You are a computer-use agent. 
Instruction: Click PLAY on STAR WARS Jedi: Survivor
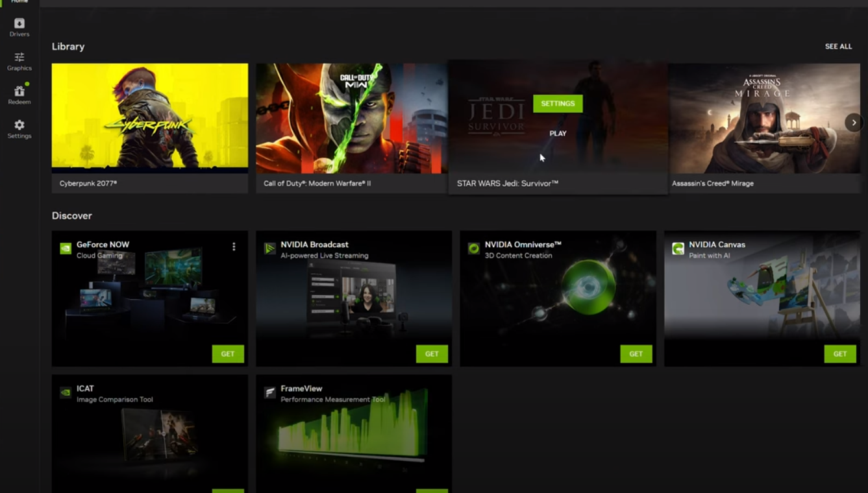coord(558,133)
